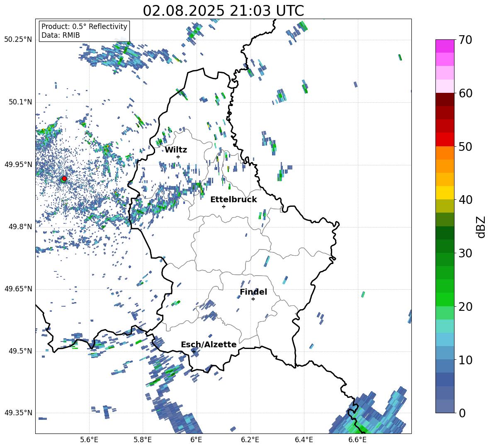Click the 6.4°E longitude tick label
Screen dimensions: 491x448
304,440
